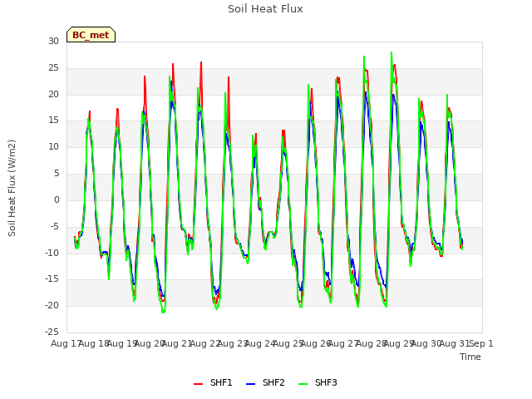This screenshot has width=532, height=399.
Task: Toggle SHF2 series via legend label
Action: (273, 382)
